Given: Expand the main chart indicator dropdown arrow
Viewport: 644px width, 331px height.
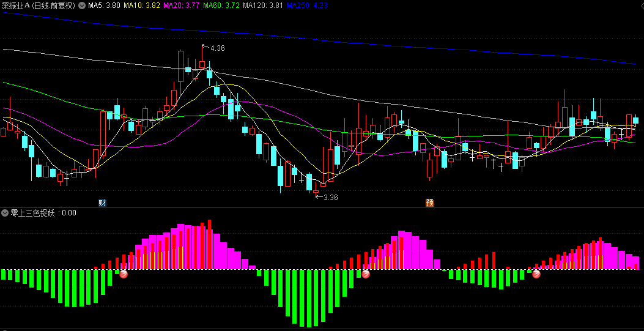Looking at the screenshot, I should point(82,6).
